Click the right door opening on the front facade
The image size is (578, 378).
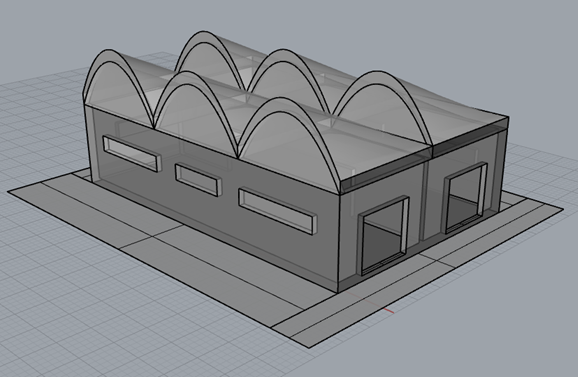465,198
